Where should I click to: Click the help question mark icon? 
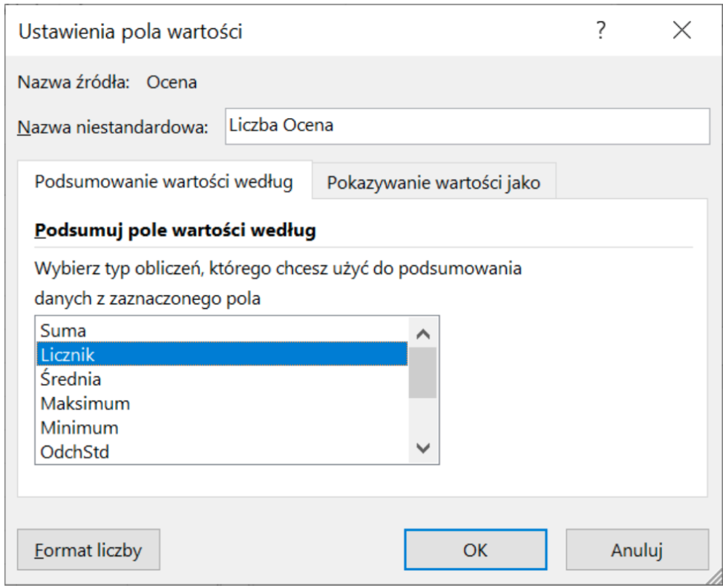coord(601,30)
